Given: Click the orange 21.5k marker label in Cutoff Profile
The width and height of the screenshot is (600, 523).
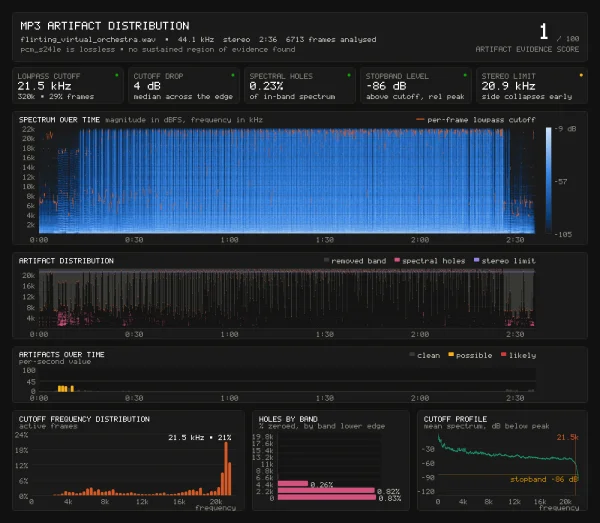Looking at the screenshot, I should coord(567,437).
